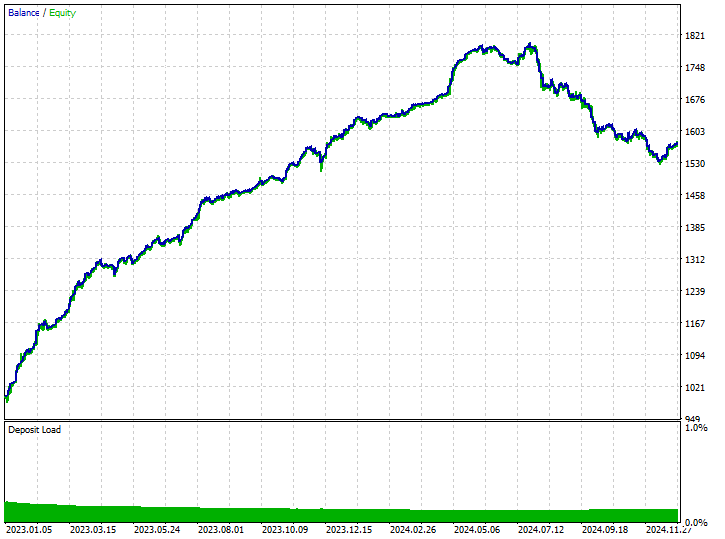Click the 1530 axis value
The image size is (725, 539).
tap(695, 164)
